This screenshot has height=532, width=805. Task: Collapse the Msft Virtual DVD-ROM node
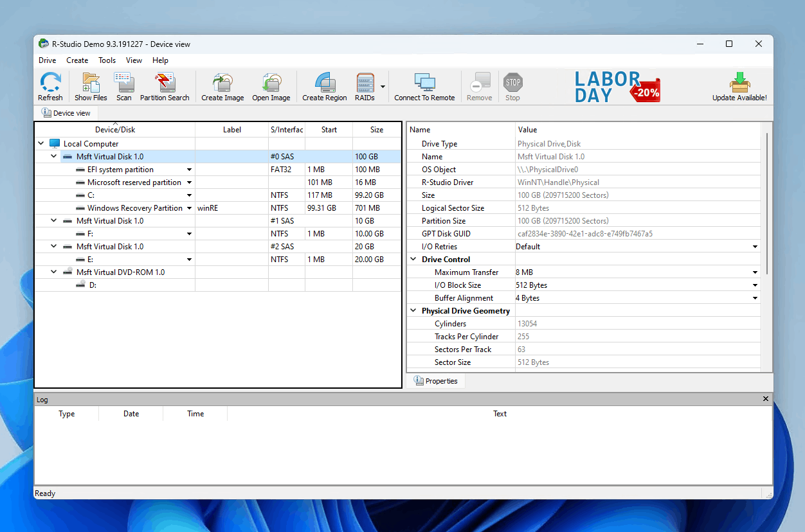click(x=54, y=272)
